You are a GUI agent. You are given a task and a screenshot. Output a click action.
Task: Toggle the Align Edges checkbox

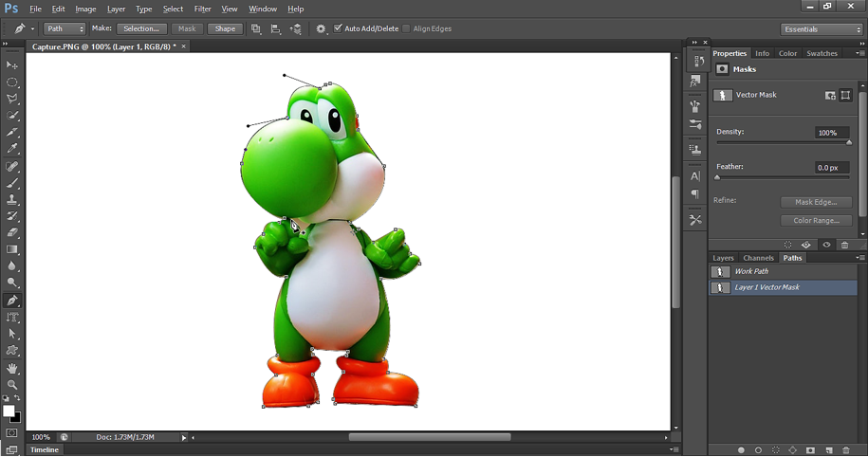click(x=406, y=28)
